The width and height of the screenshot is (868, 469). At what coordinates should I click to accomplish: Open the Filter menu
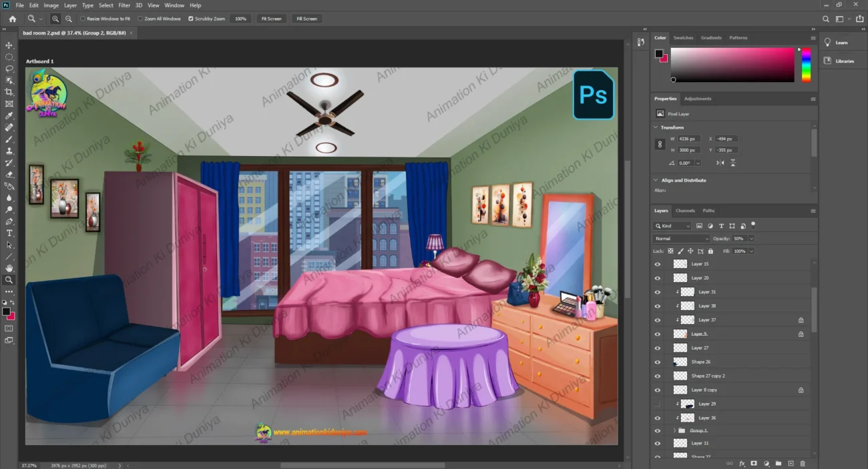124,5
